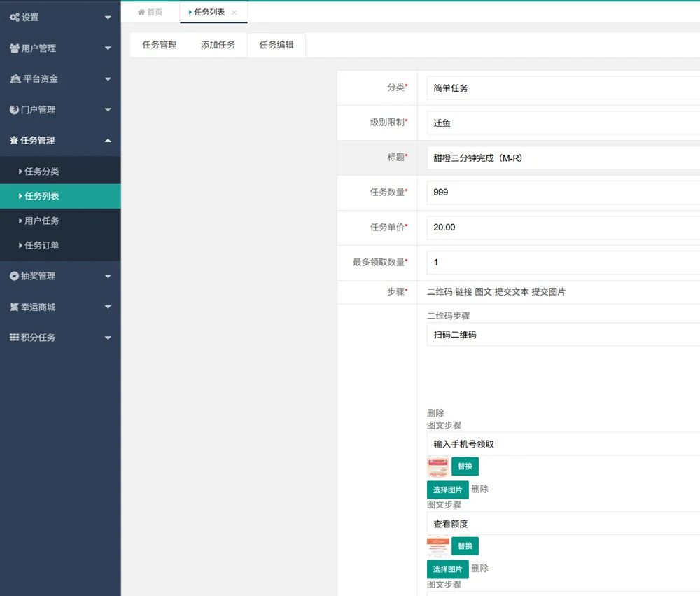
Task: Close the 任务列表 tab with its X
Action: point(234,13)
